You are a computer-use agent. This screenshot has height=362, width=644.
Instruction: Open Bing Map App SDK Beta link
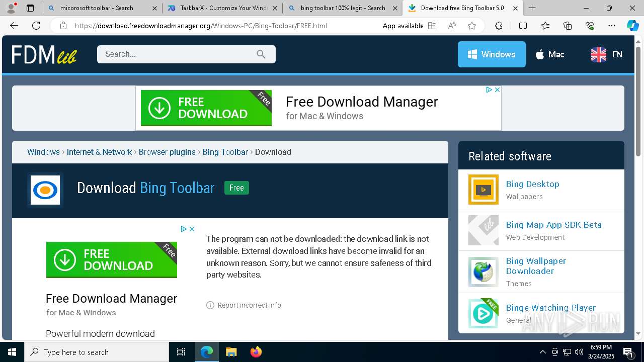tap(553, 225)
